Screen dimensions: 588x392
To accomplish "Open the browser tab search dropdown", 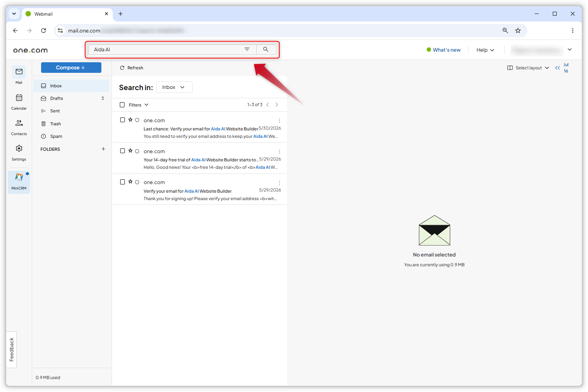I will (14, 14).
